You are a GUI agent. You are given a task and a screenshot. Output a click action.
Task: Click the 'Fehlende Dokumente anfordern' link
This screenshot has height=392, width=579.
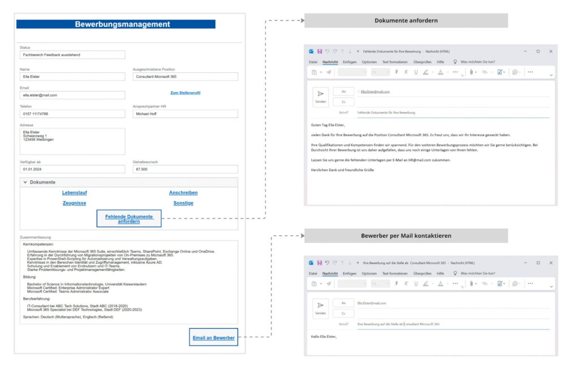pos(128,219)
